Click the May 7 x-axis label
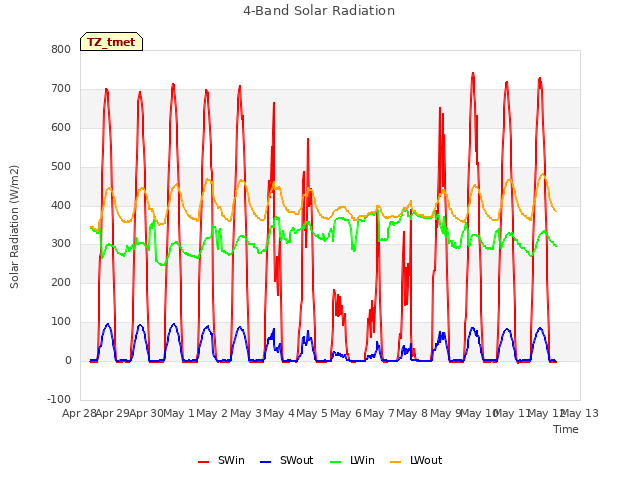 click(x=379, y=413)
